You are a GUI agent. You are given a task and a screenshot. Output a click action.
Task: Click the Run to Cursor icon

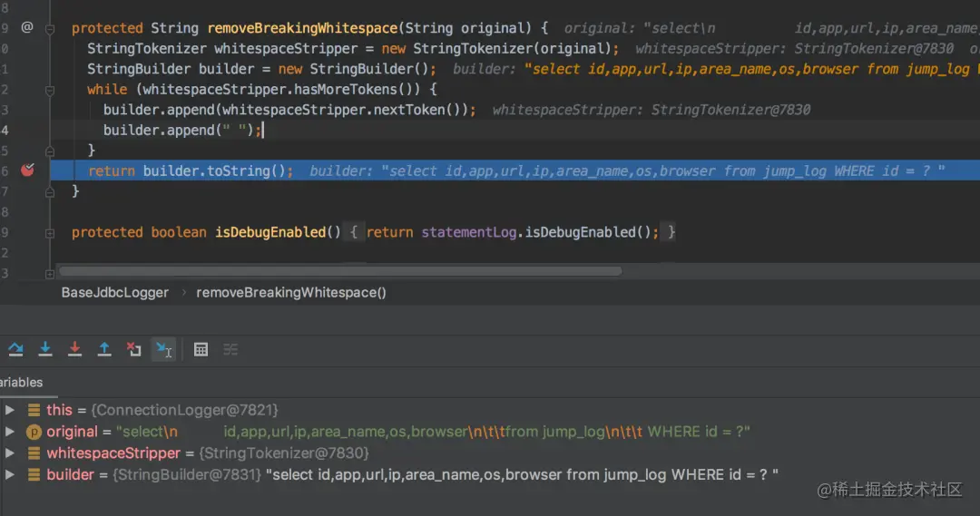(164, 350)
